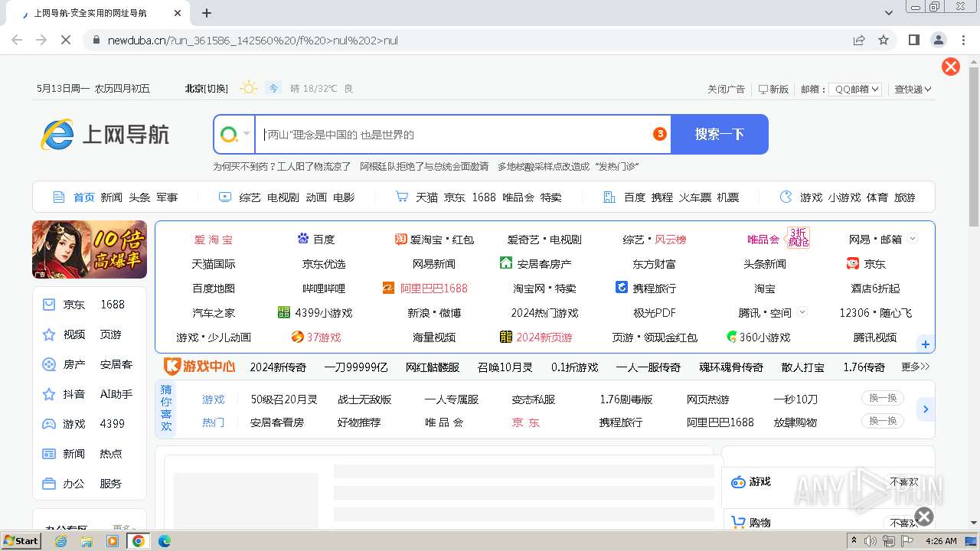Click 京东 sidebar icon
980x551 pixels.
pyautogui.click(x=49, y=305)
